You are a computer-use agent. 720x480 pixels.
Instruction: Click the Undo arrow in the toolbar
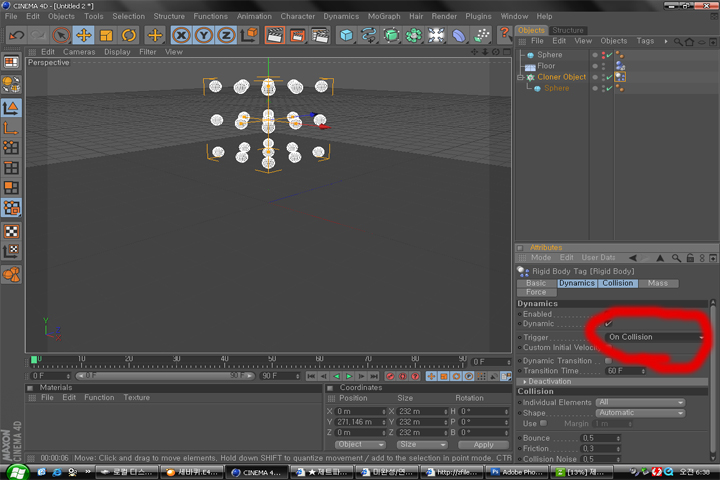pyautogui.click(x=17, y=35)
